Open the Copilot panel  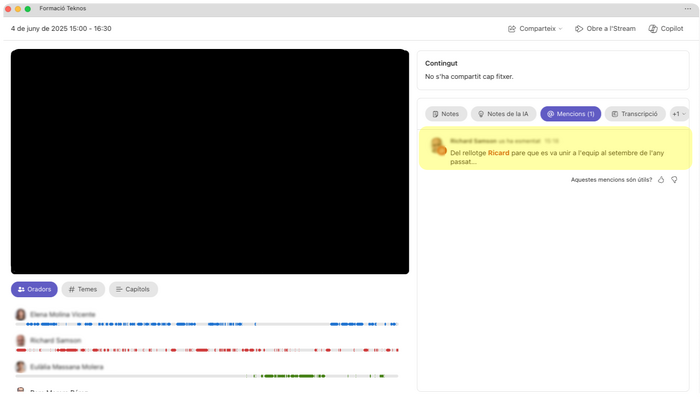click(666, 29)
